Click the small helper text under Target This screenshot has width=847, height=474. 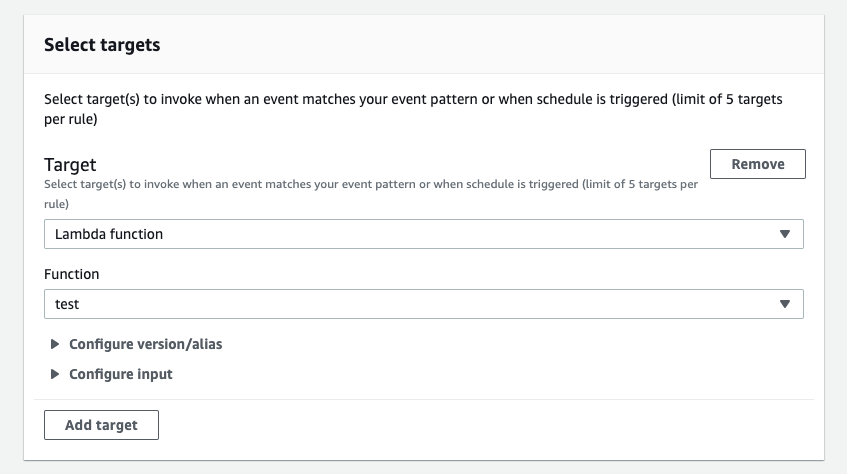[x=370, y=186]
